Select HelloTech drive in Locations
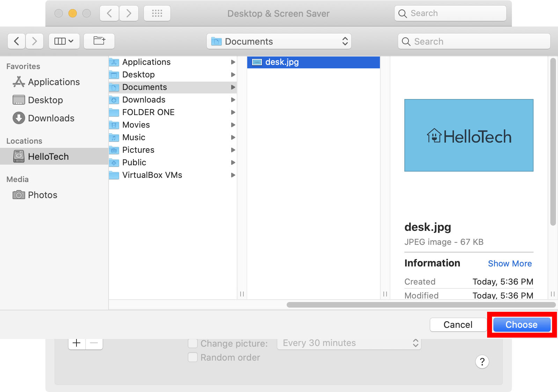 tap(54, 156)
